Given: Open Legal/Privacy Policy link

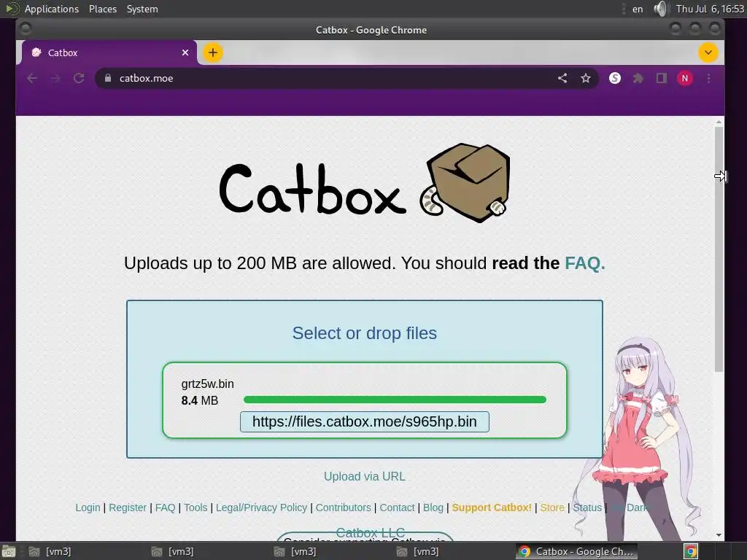Looking at the screenshot, I should 262,507.
